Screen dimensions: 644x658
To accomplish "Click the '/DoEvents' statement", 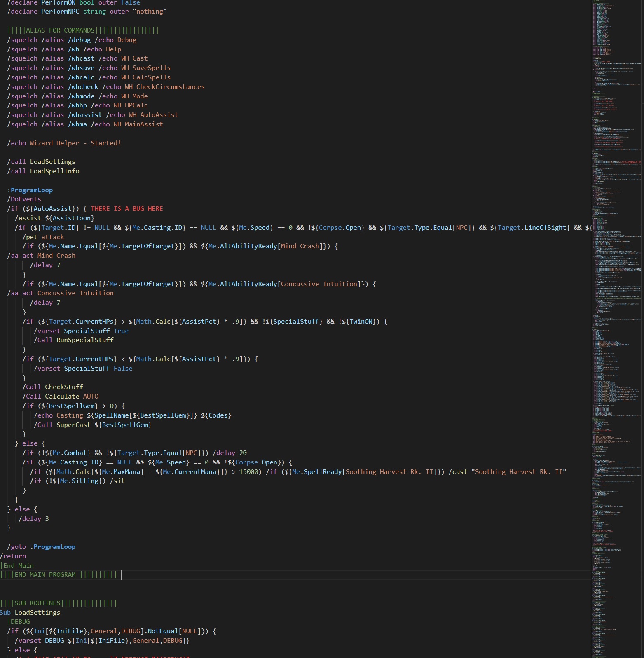I will tap(24, 199).
